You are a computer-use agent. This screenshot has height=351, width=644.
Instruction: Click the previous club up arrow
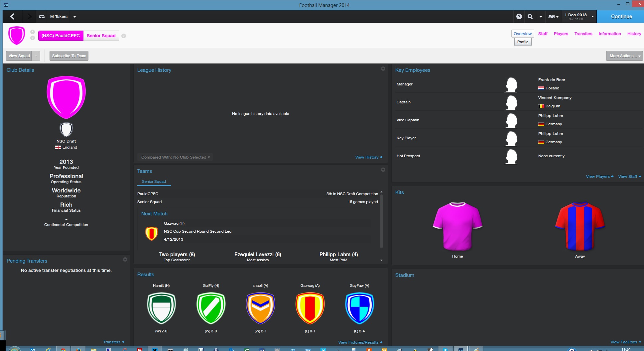coord(33,32)
